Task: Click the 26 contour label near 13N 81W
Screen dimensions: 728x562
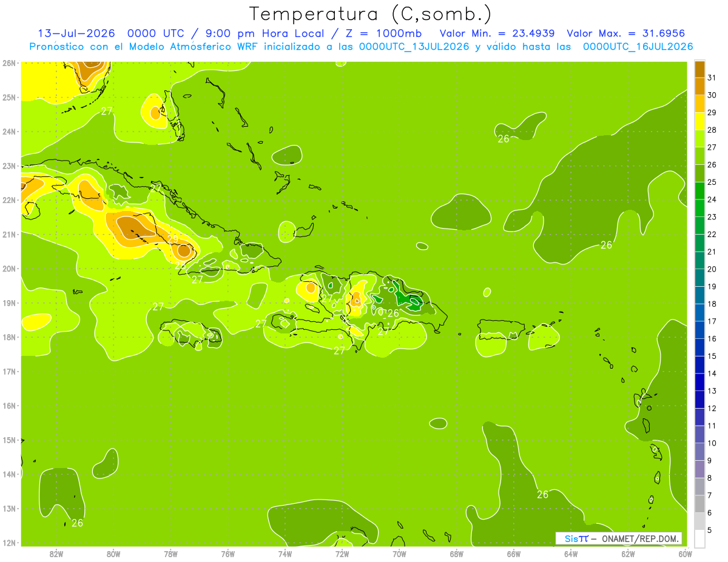Action: click(77, 523)
